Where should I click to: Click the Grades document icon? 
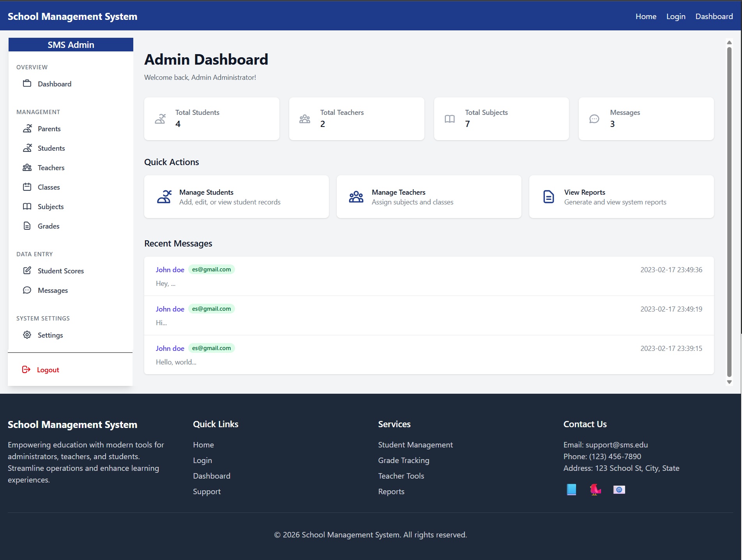coord(27,226)
